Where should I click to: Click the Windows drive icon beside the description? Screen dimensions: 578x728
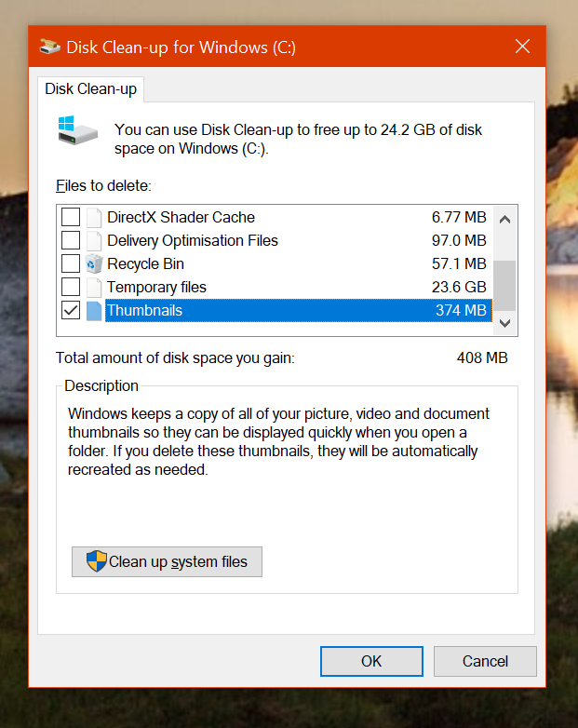77,130
